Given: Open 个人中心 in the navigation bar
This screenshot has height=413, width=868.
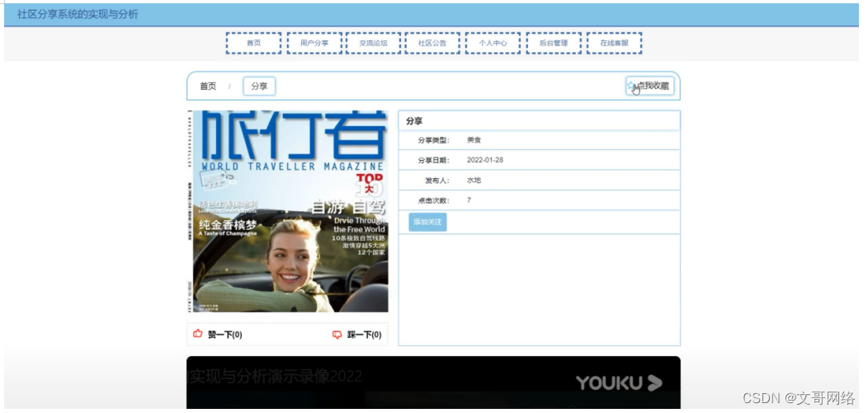Looking at the screenshot, I should [x=493, y=43].
